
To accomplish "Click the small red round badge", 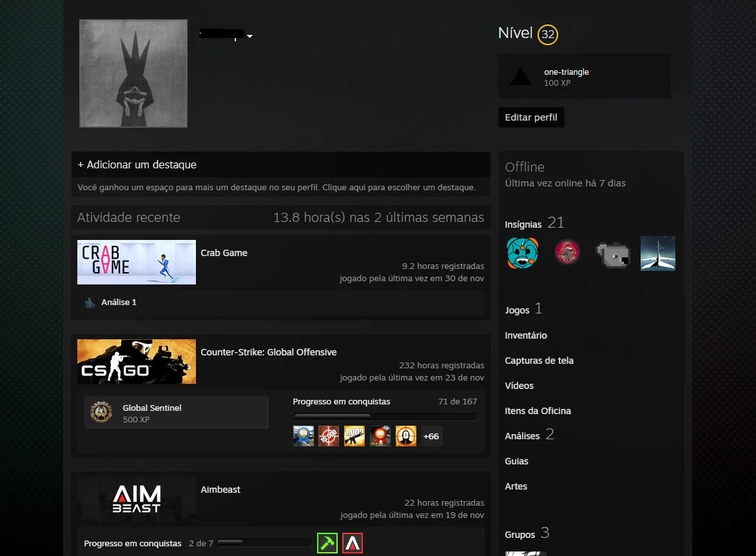I will point(567,253).
